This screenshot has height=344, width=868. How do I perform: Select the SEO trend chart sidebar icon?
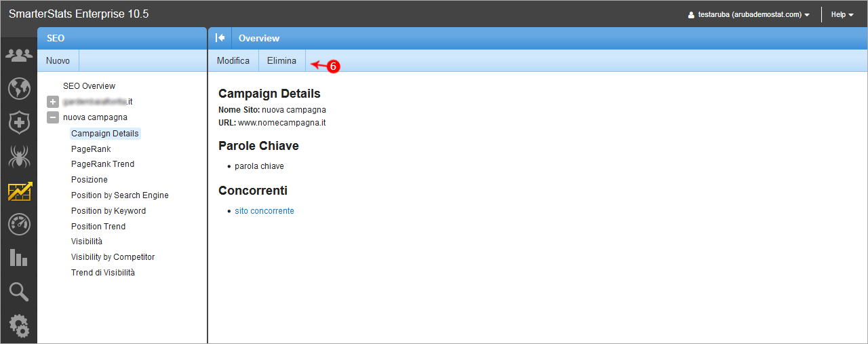pyautogui.click(x=19, y=191)
